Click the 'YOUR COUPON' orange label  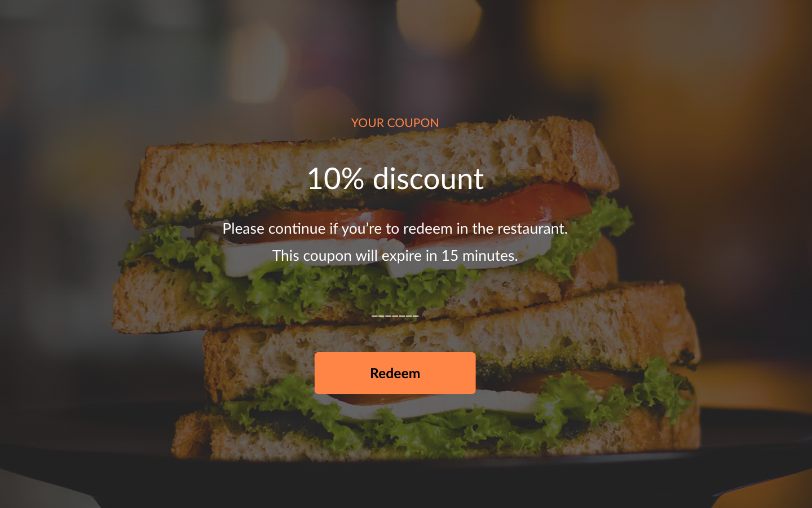[395, 122]
